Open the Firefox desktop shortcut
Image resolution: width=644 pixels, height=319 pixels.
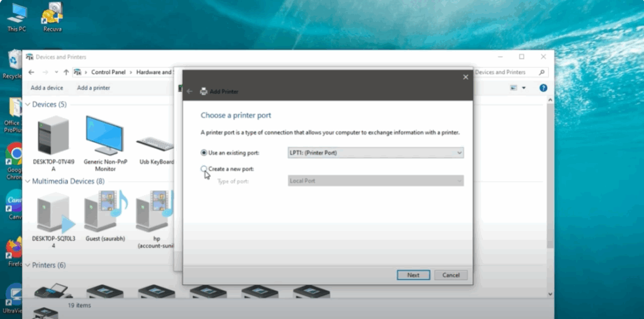coord(14,252)
